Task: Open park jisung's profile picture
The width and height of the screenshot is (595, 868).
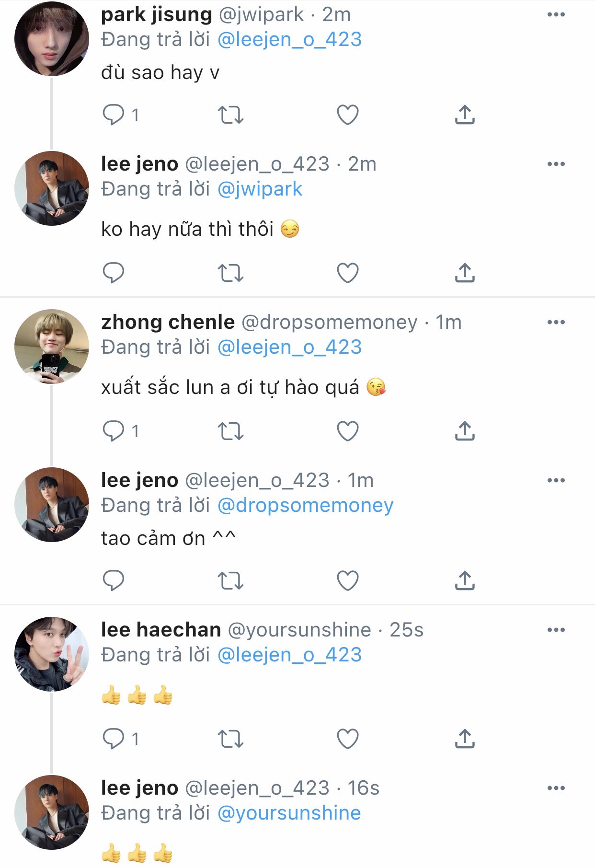Action: click(52, 39)
